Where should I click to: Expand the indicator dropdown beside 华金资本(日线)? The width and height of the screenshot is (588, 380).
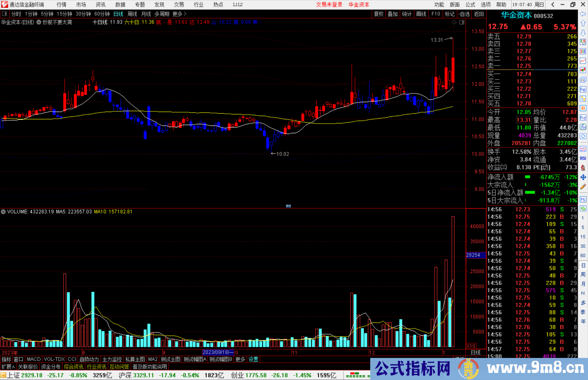coord(39,22)
